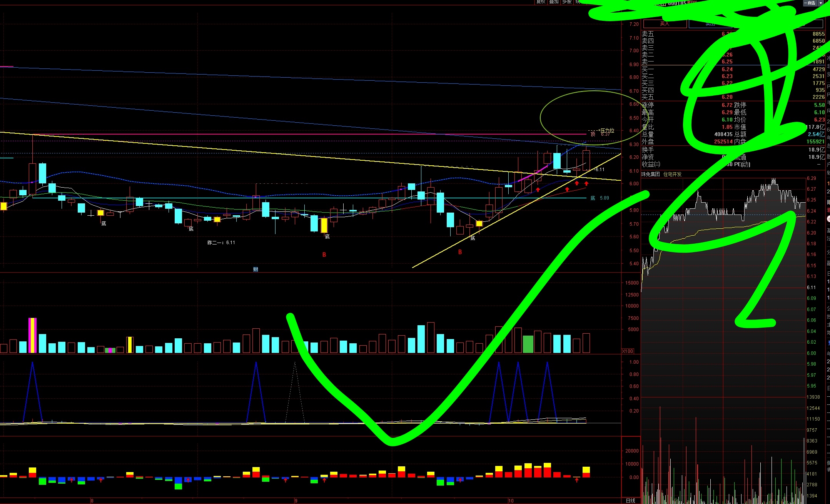Open the 日线 period selector
This screenshot has height=504, width=830.
coord(630,500)
